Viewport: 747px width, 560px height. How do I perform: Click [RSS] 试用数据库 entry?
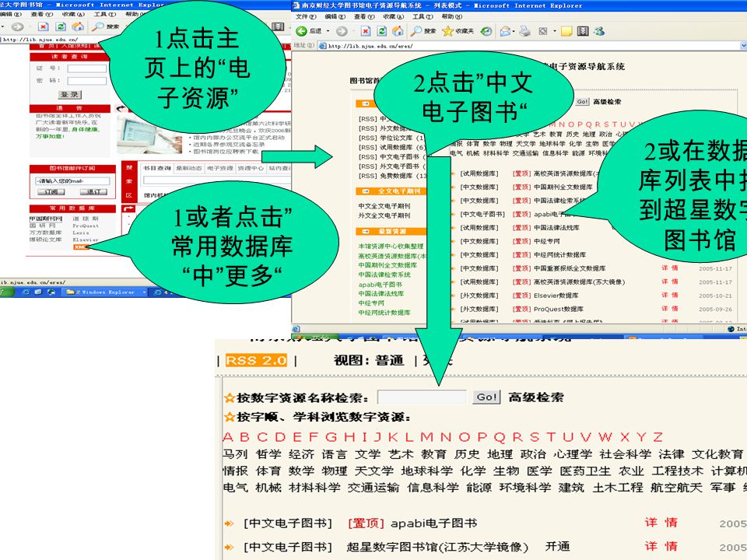point(391,147)
